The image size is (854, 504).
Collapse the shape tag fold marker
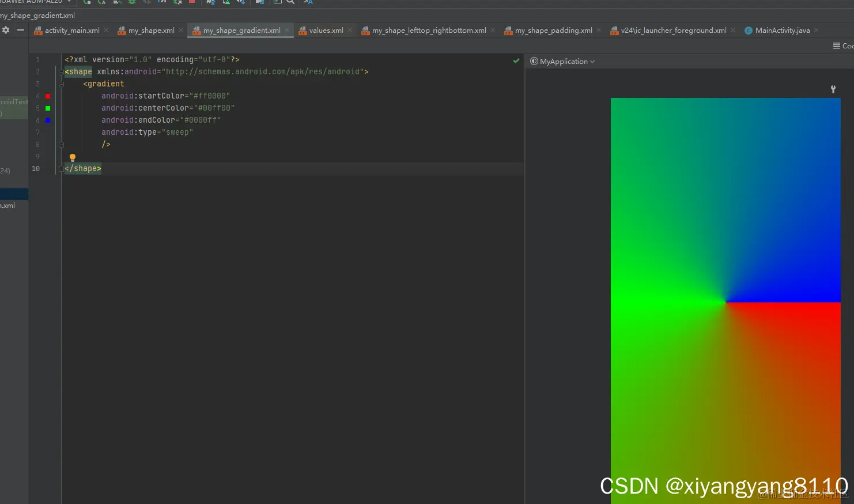(61, 72)
